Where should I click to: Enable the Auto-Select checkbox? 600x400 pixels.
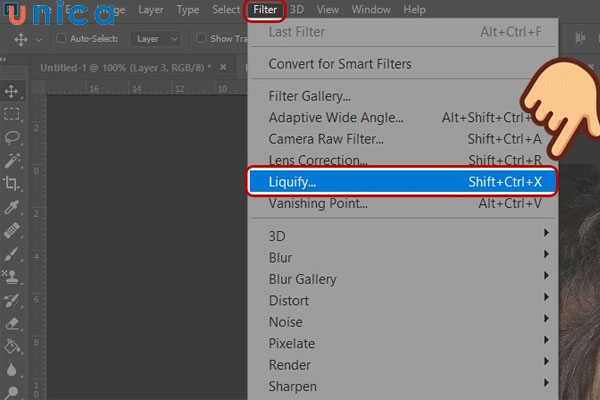61,39
